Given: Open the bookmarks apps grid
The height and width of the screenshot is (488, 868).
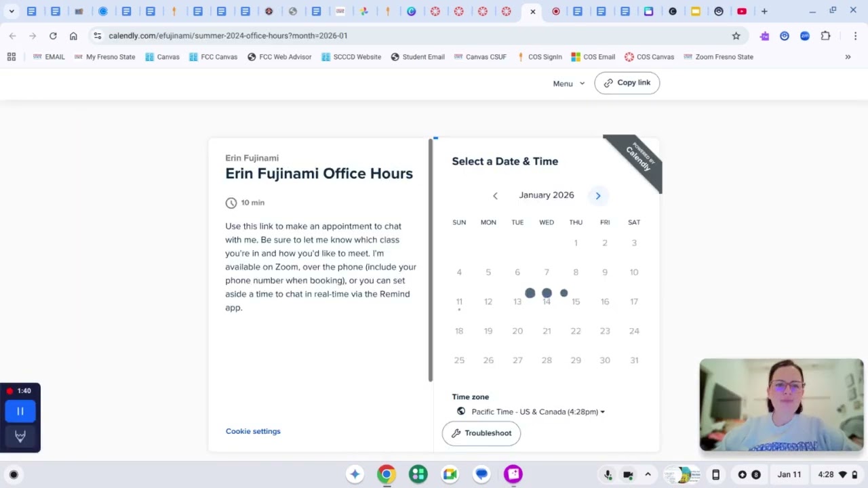Looking at the screenshot, I should 12,57.
